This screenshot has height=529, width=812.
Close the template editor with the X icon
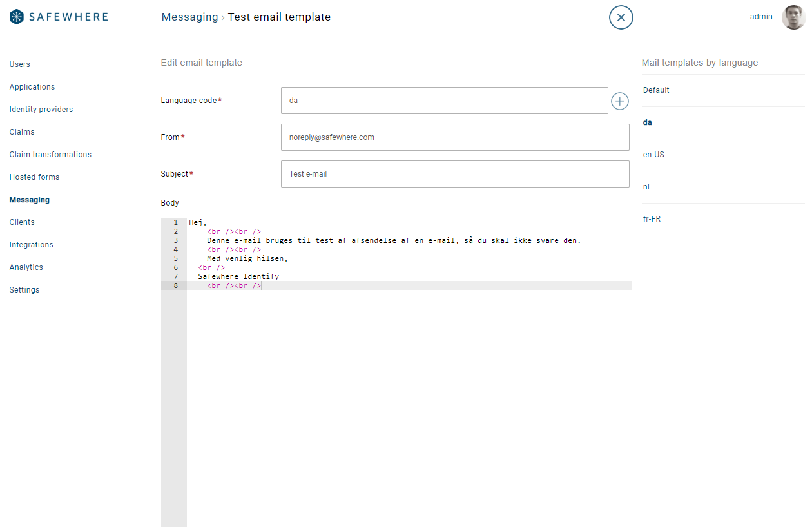point(621,17)
